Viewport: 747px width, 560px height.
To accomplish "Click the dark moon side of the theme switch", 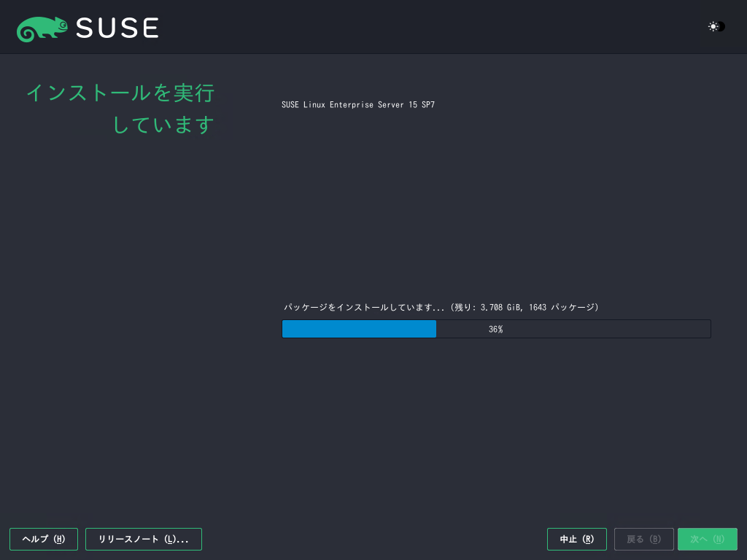I will pyautogui.click(x=721, y=27).
